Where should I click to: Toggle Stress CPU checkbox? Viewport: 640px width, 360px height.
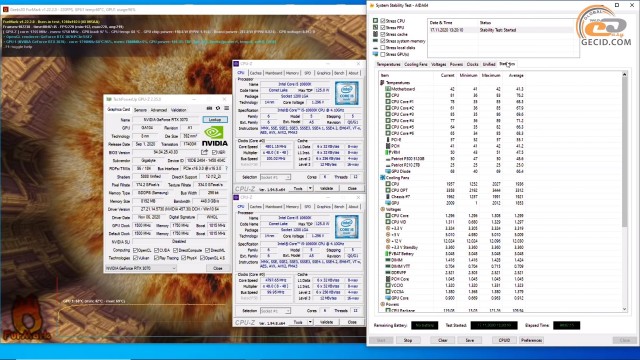tap(383, 20)
